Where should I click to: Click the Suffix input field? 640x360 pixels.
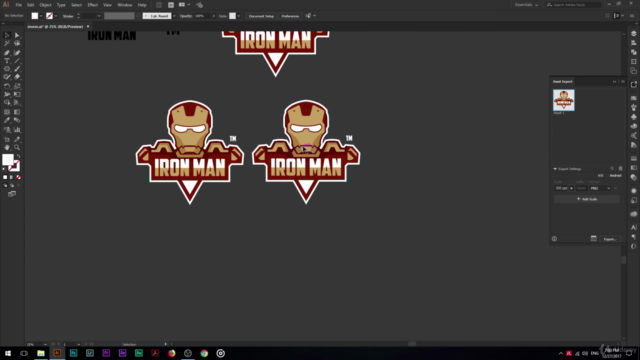(x=581, y=188)
